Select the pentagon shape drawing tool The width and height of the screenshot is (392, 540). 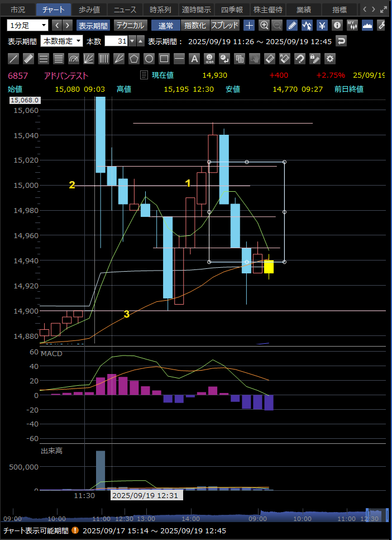(x=134, y=58)
